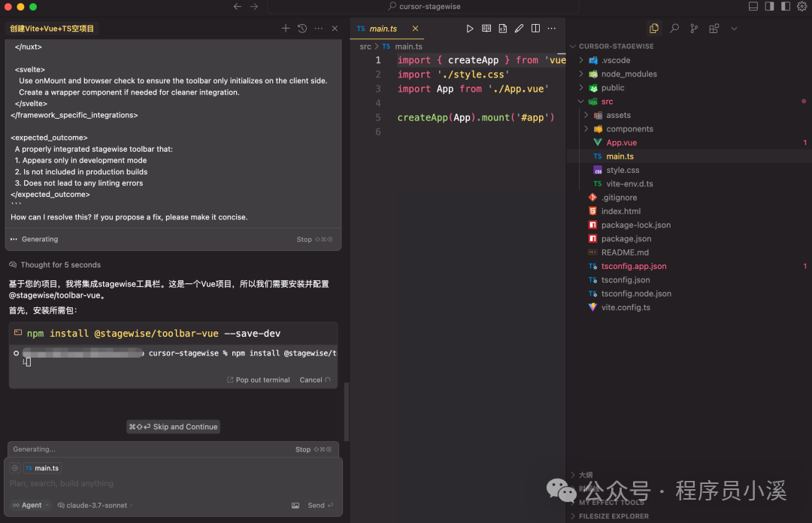
Task: Expand the FILESIZE EXPLORER section
Action: pyautogui.click(x=614, y=515)
